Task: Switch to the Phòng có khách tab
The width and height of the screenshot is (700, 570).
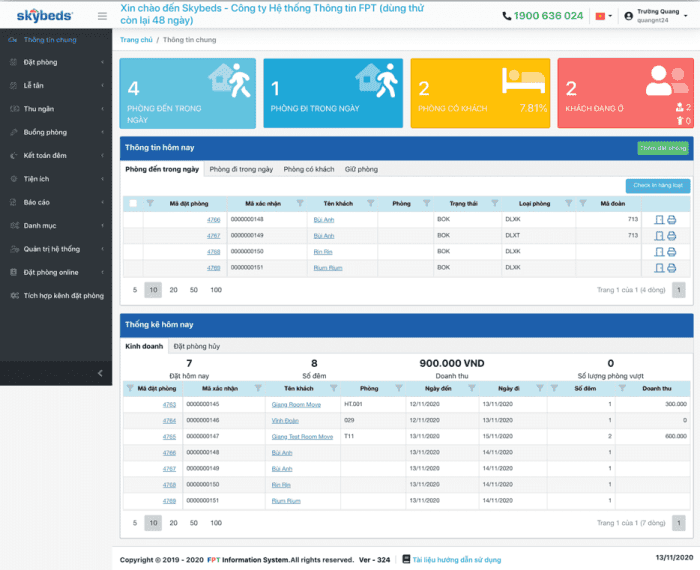Action: click(308, 169)
